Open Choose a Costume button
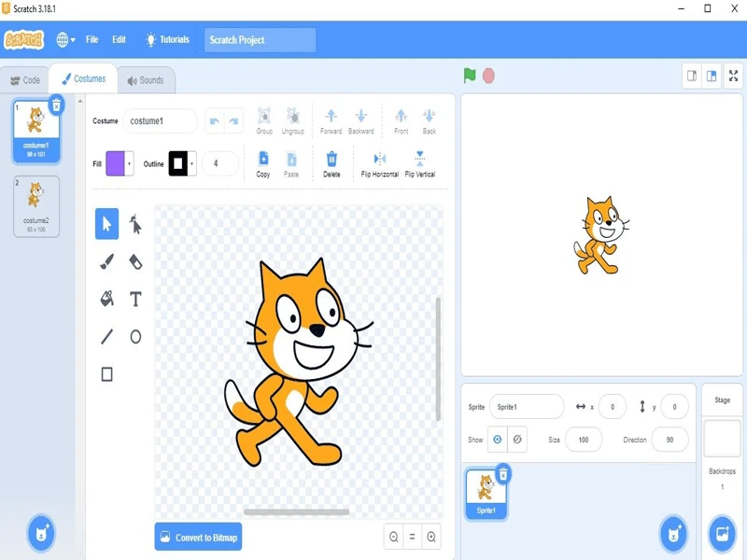Screen dimensions: 747x560 tap(41, 533)
